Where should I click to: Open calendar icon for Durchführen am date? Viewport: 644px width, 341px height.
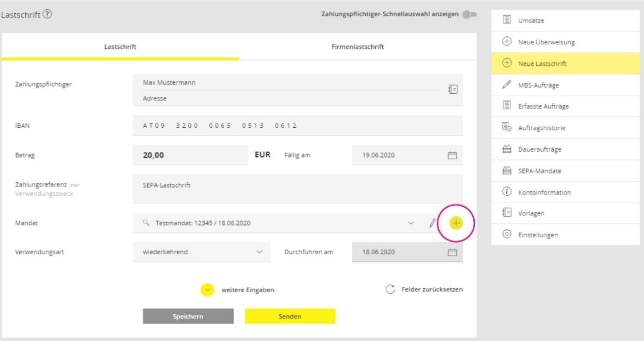[452, 252]
